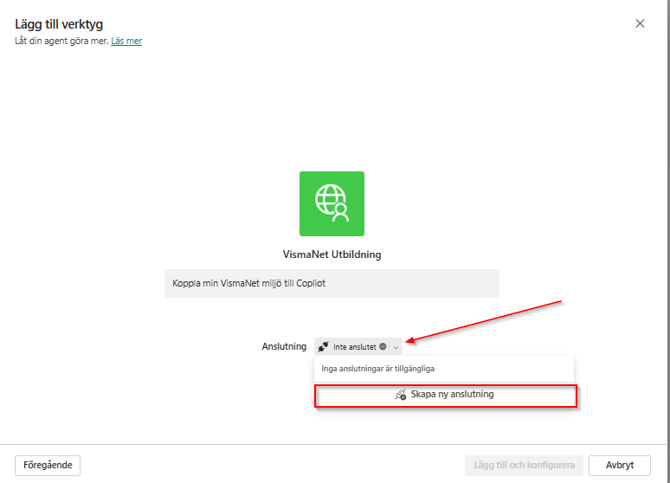The image size is (670, 483).
Task: Click the gray not-connected status circle icon
Action: [383, 347]
